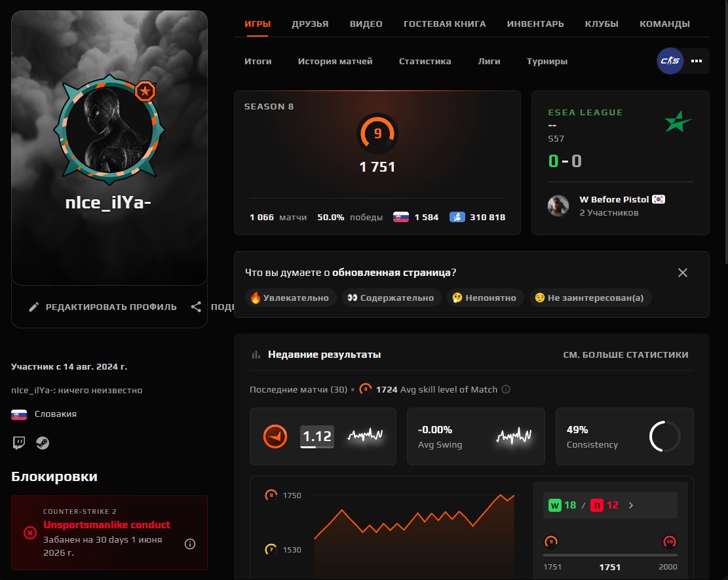Click the South Korea flag beside team name
728x580 pixels.
pos(659,199)
